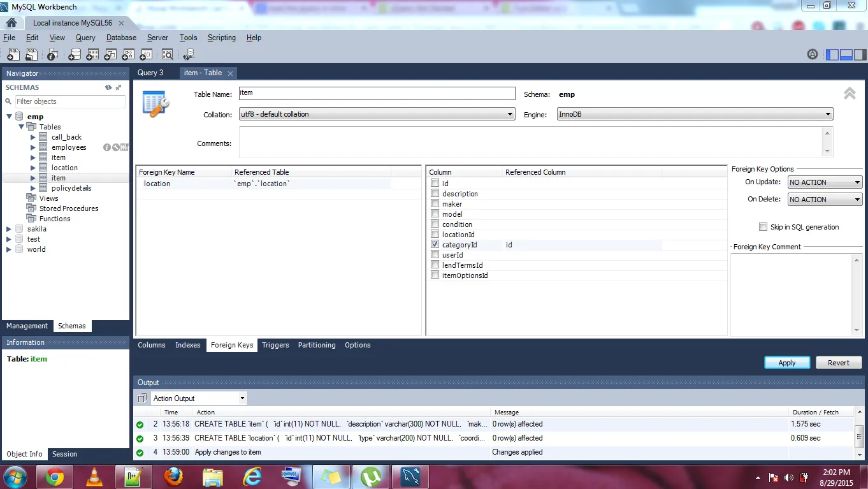Click the Table Name input field
Screen dimensions: 868x489
point(377,94)
